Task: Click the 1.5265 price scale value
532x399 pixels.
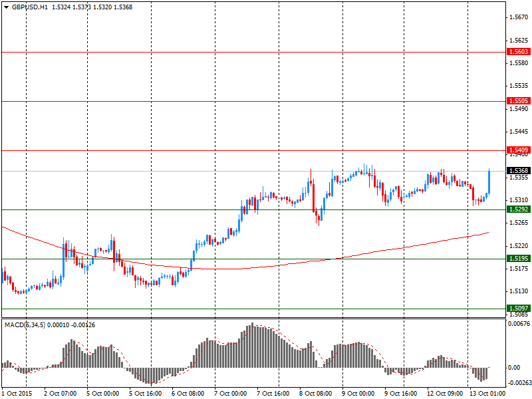Action: click(519, 223)
